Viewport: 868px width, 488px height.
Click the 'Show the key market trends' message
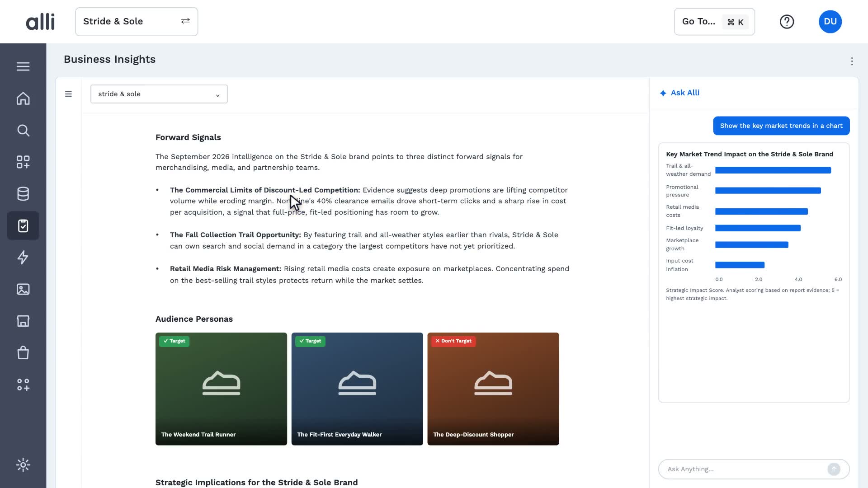[x=781, y=126]
